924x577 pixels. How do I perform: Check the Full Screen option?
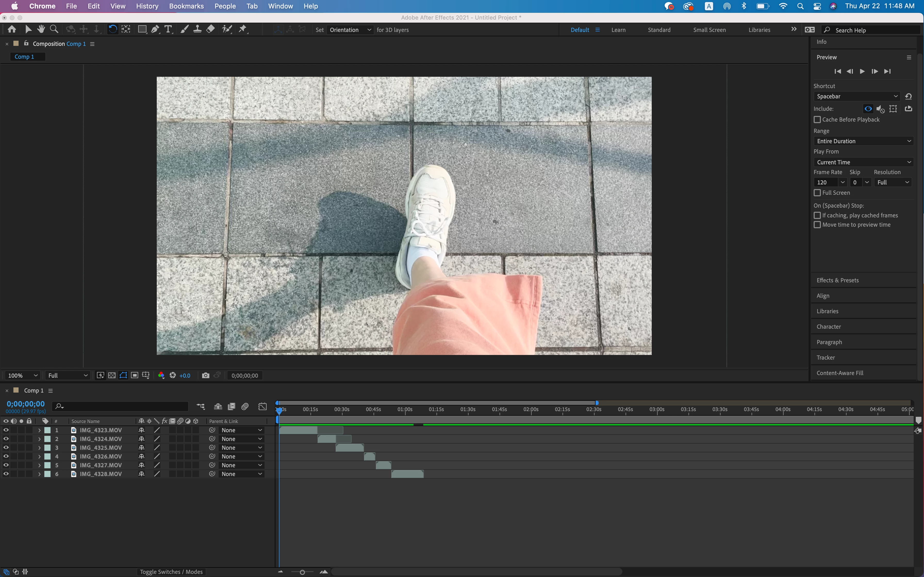pyautogui.click(x=817, y=193)
